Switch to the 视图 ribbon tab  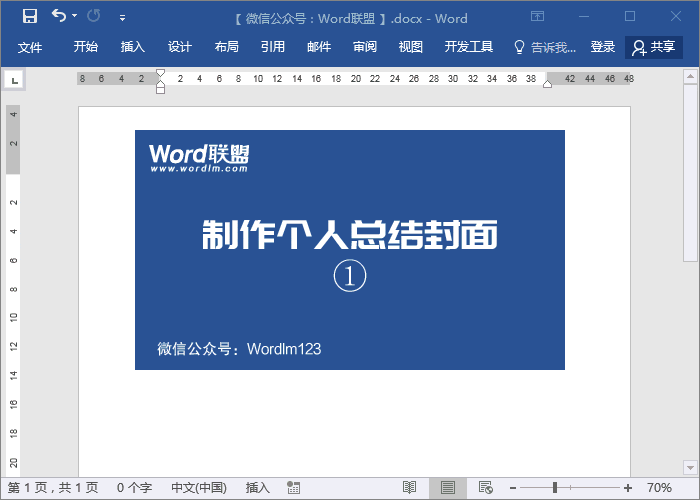click(x=411, y=47)
